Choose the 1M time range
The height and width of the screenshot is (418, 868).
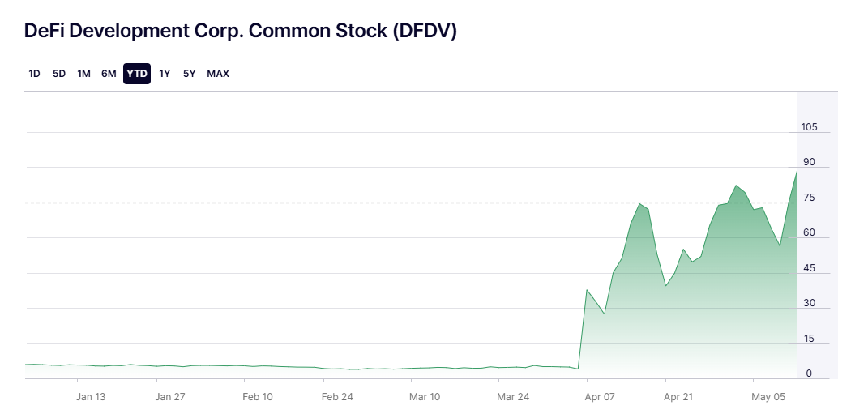tap(83, 74)
